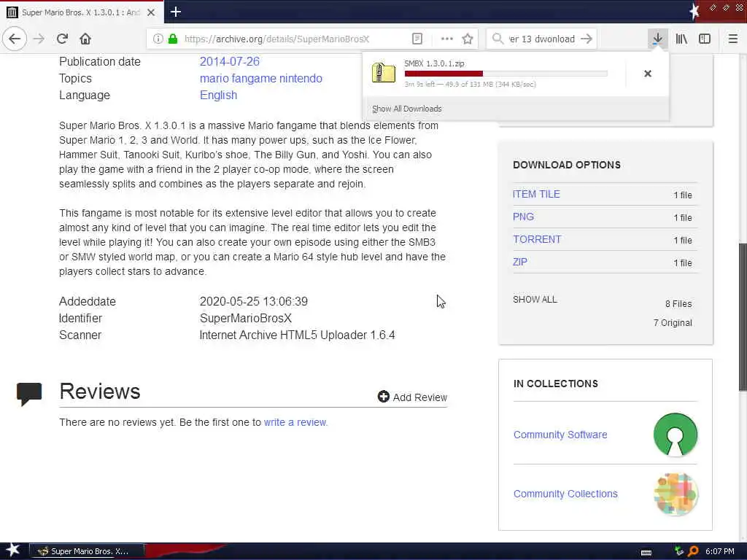
Task: Reload the current page
Action: tap(62, 39)
